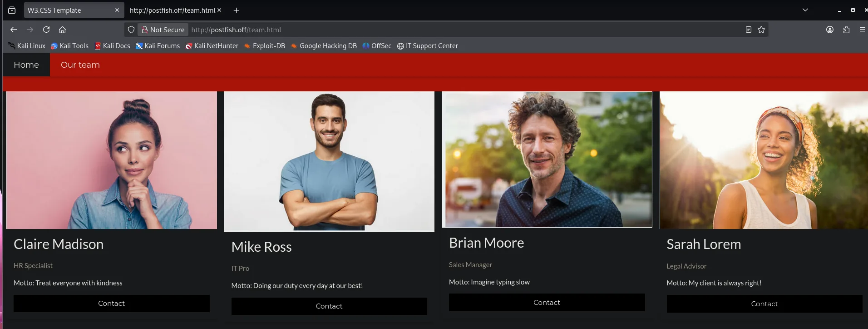
Task: Open the Kali Tools bookmark
Action: coord(70,46)
